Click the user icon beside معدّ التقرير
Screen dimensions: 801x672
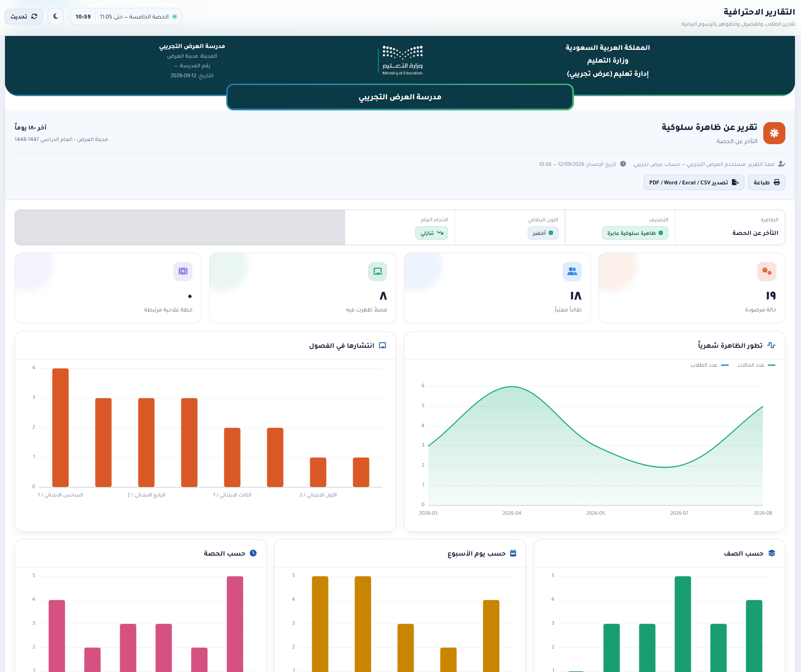pos(781,164)
